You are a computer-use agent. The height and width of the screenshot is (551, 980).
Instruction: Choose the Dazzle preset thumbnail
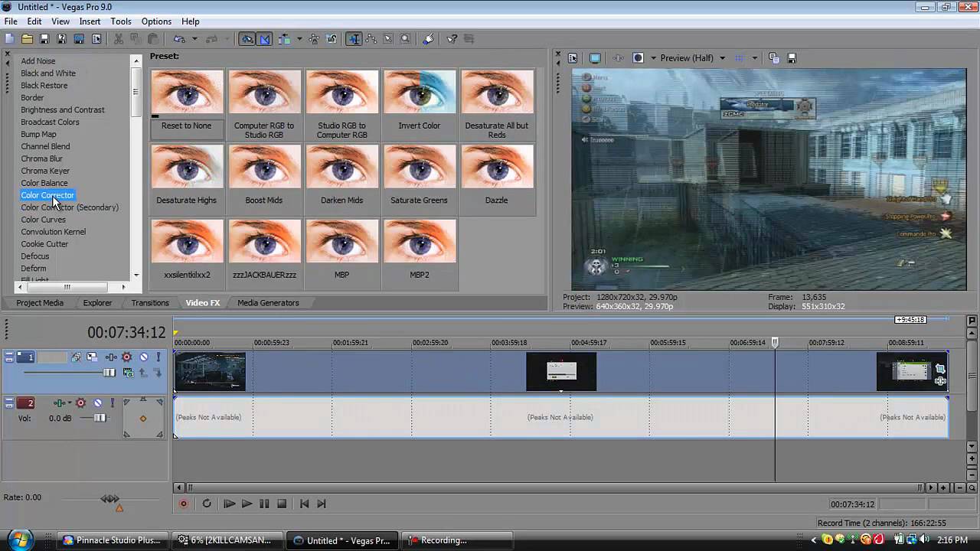click(497, 166)
